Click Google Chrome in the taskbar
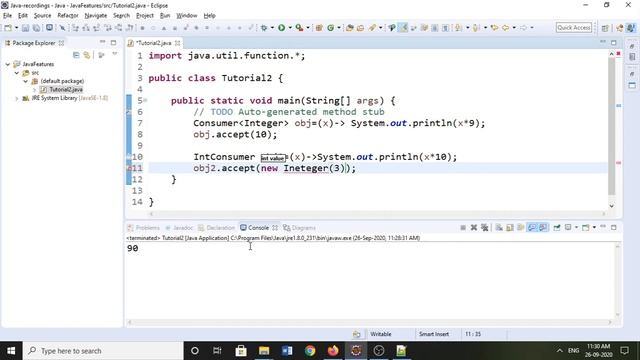640x360 pixels. (310, 351)
